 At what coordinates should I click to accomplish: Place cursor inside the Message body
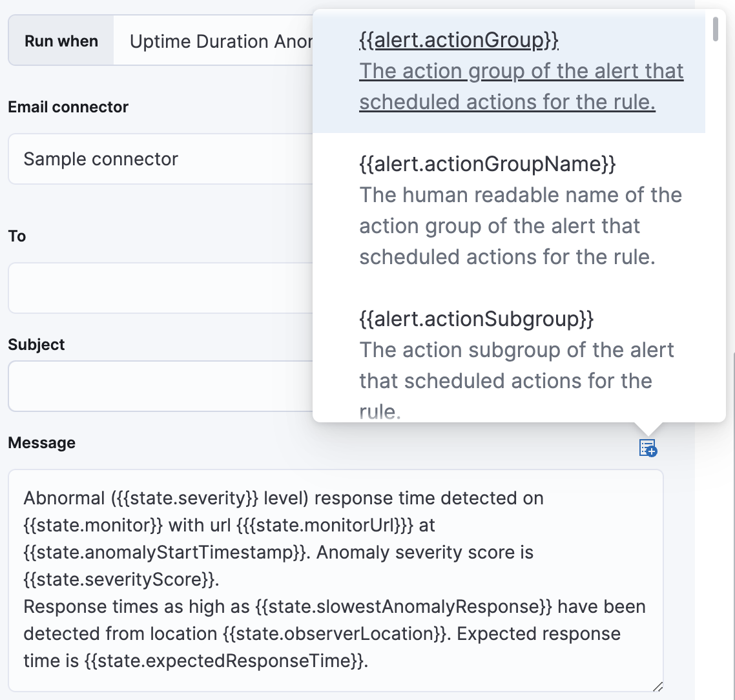pos(323,579)
